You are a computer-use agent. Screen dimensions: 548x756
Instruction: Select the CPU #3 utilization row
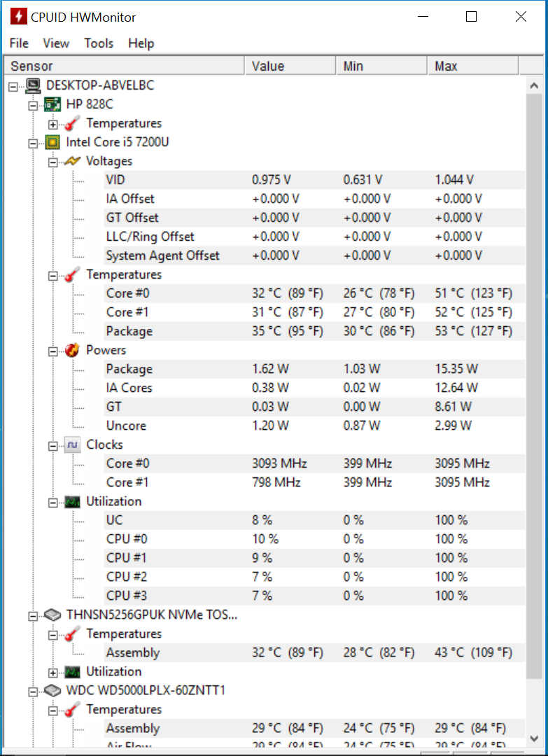click(x=315, y=596)
